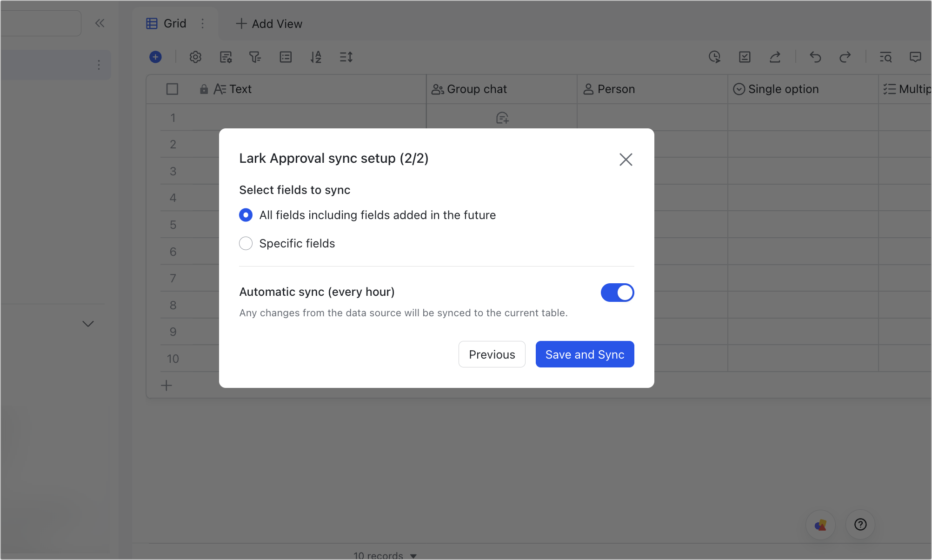This screenshot has height=560, width=932.
Task: Click the Undo icon in the toolbar
Action: tap(815, 57)
